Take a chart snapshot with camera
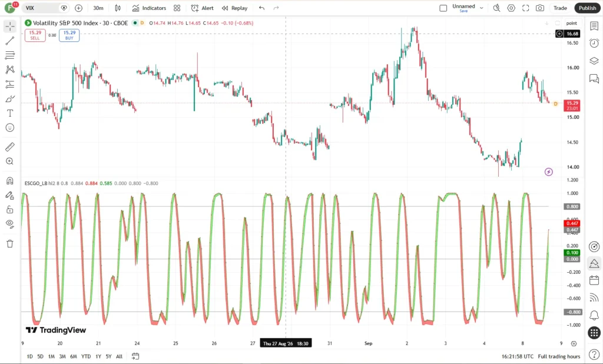This screenshot has height=364, width=603. tap(540, 8)
